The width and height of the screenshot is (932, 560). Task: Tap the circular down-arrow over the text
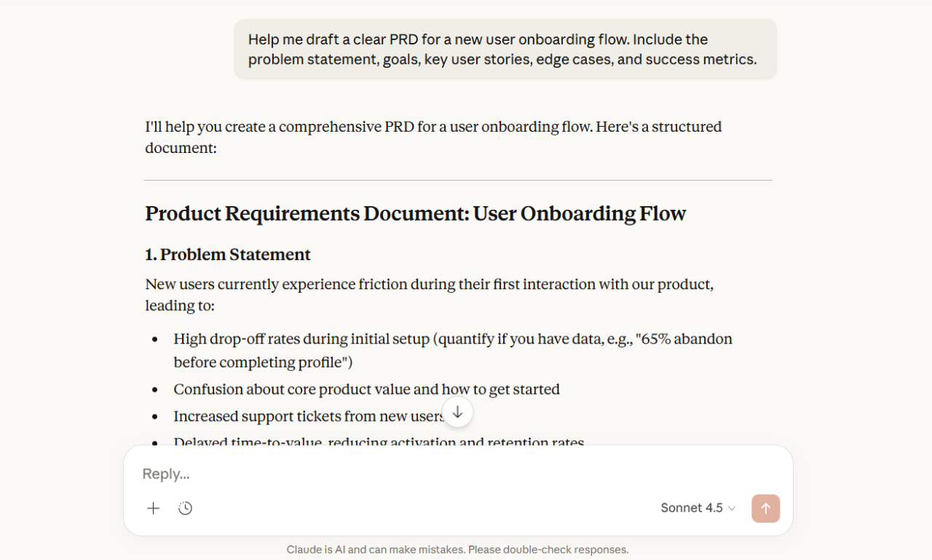point(457,411)
